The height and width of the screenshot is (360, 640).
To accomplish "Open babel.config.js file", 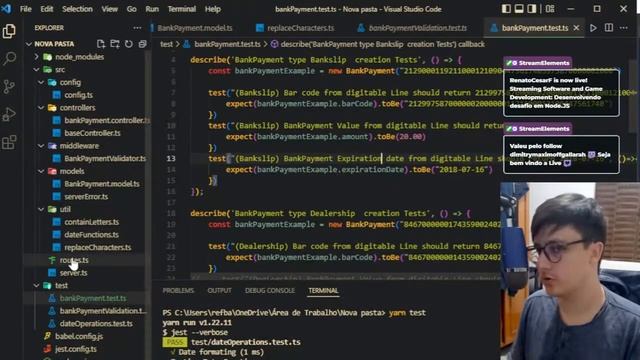I will [79, 336].
